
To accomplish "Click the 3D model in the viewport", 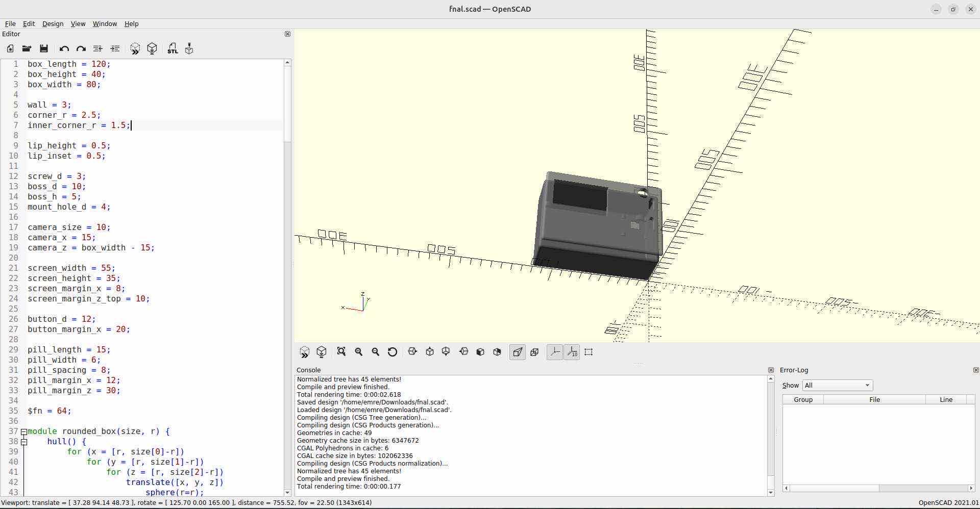I will (598, 227).
